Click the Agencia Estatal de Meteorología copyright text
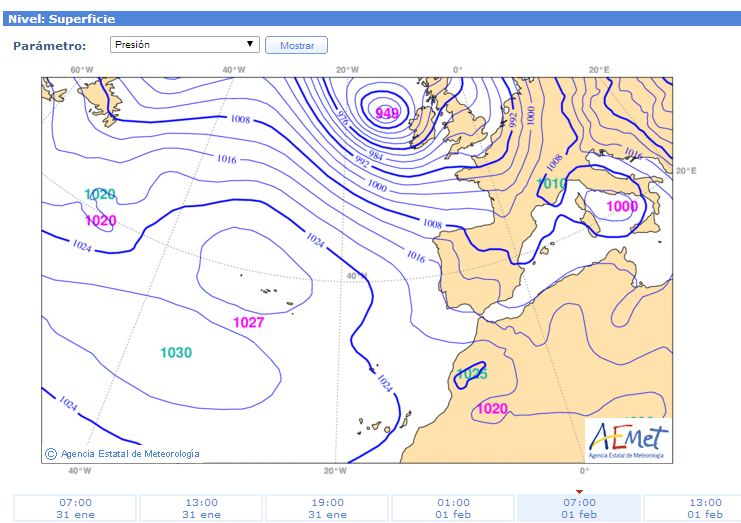741x523 pixels. [130, 454]
